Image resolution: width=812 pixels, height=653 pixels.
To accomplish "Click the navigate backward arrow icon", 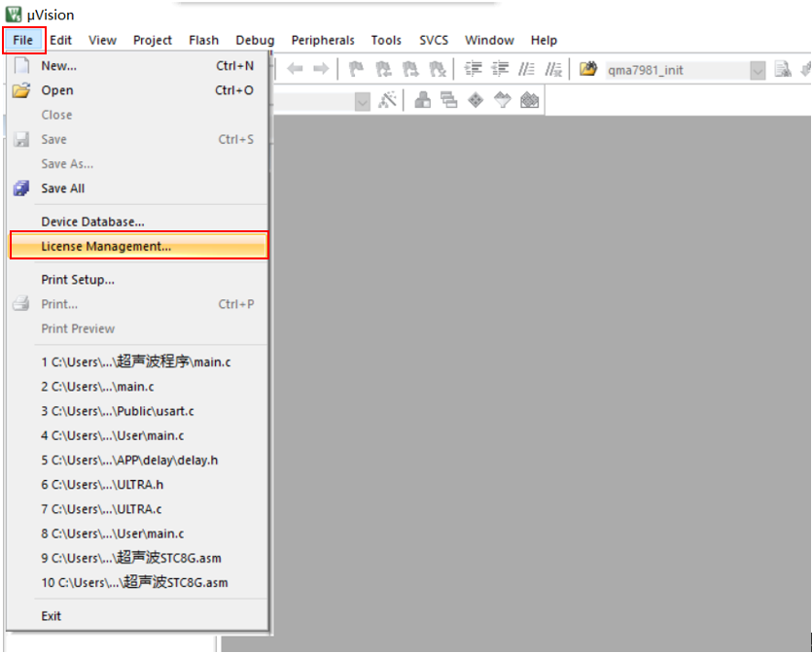I will pos(296,68).
